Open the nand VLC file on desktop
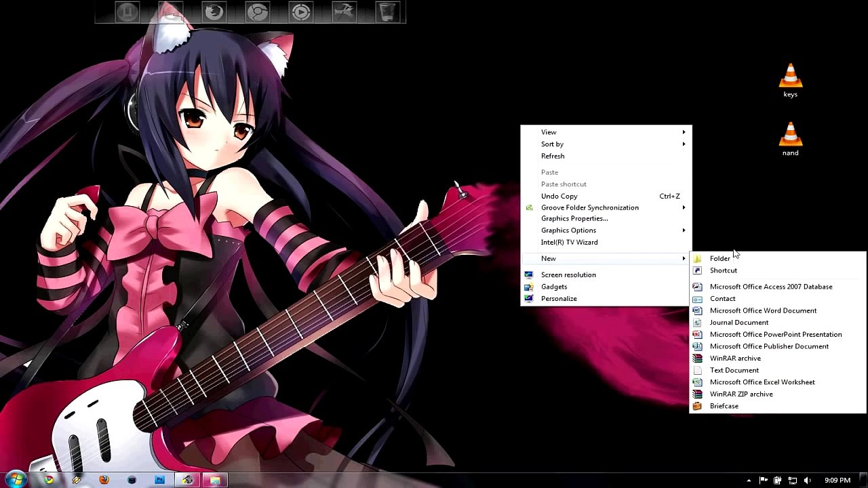This screenshot has width=868, height=488. tap(790, 139)
